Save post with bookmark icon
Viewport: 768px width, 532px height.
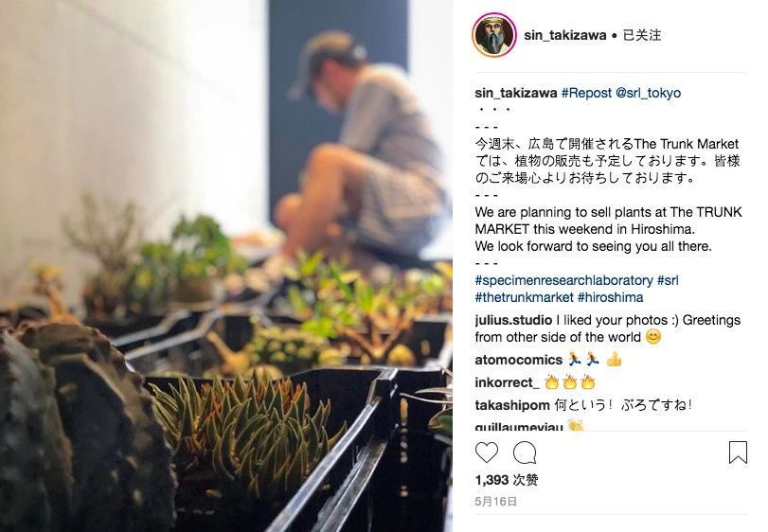(x=738, y=452)
